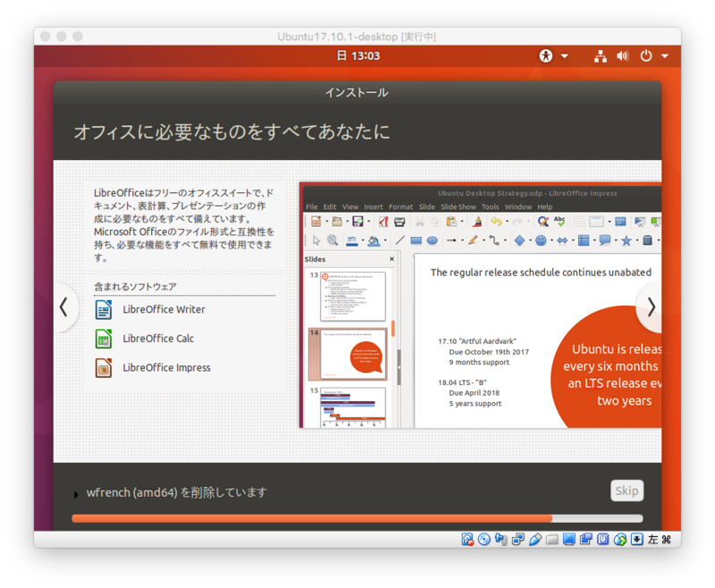Expand the system menu arrow beside power

(665, 56)
